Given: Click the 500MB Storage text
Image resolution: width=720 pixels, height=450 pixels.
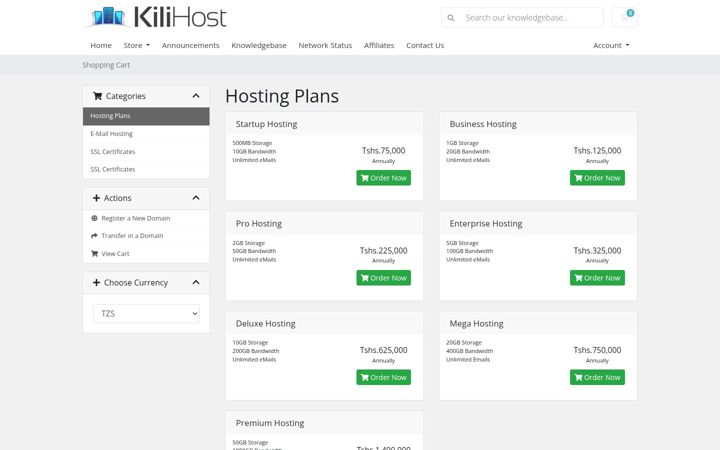Looking at the screenshot, I should 252,143.
